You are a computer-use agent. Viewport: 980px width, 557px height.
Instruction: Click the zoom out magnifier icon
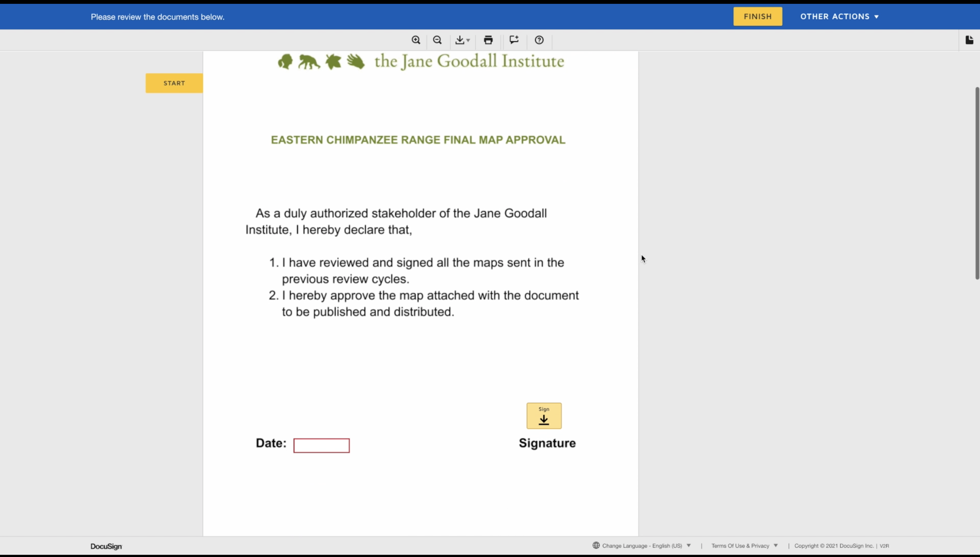[437, 40]
